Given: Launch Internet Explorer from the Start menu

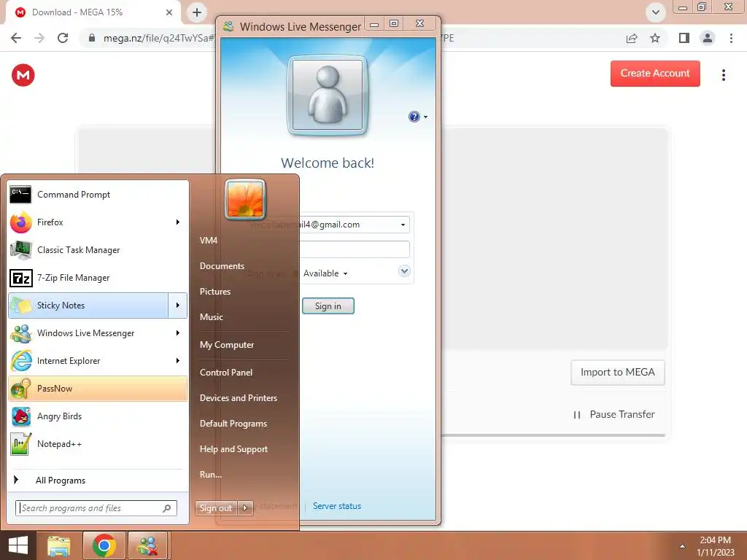Looking at the screenshot, I should click(x=88, y=360).
